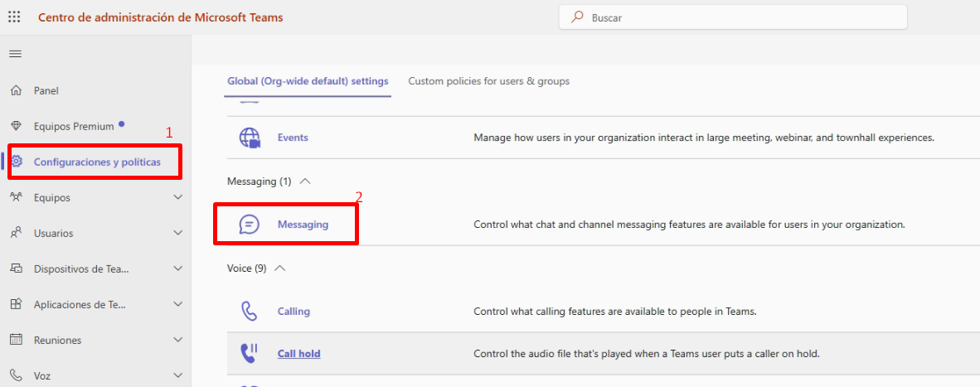Image resolution: width=980 pixels, height=387 pixels.
Task: Select Global (Org-wide default) settings tab
Action: point(308,81)
